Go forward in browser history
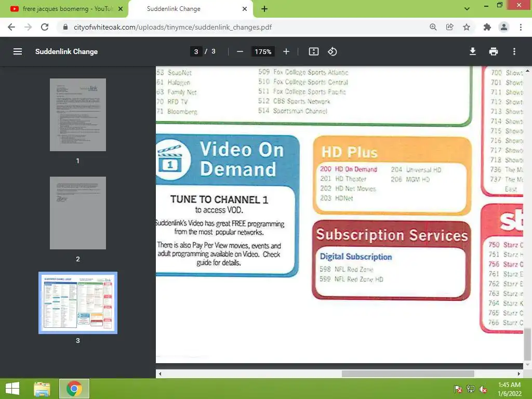 28,27
